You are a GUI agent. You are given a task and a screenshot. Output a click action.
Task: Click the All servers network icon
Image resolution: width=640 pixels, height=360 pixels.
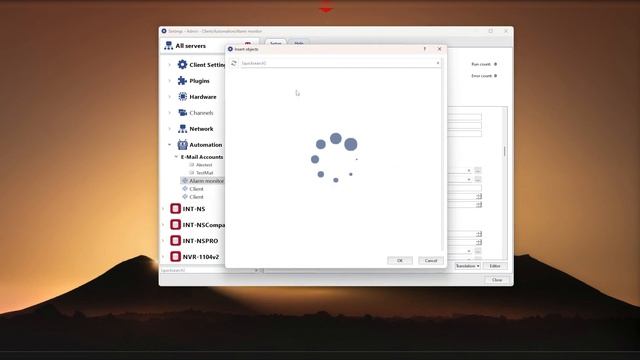168,46
